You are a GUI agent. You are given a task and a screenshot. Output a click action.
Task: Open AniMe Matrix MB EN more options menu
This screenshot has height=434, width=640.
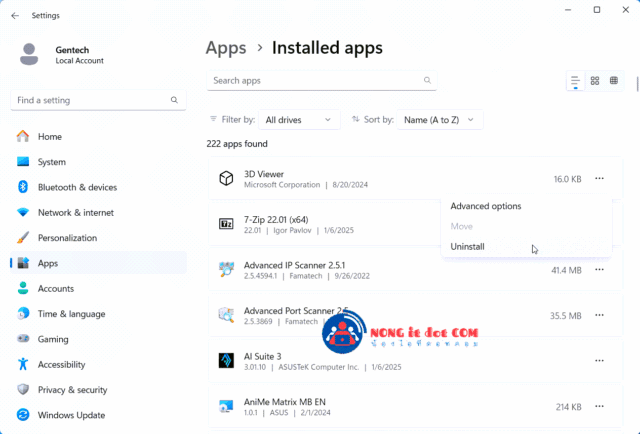coord(599,406)
